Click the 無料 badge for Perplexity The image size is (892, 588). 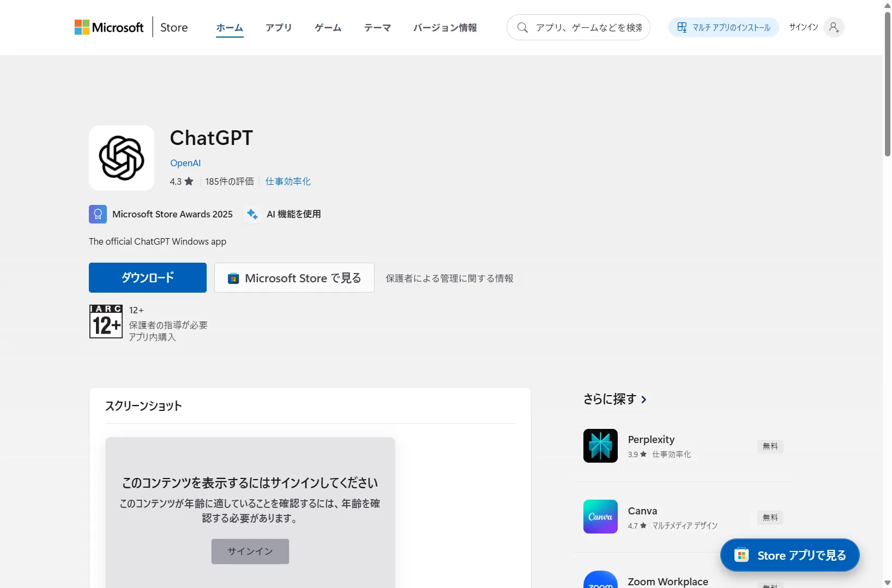click(x=770, y=446)
